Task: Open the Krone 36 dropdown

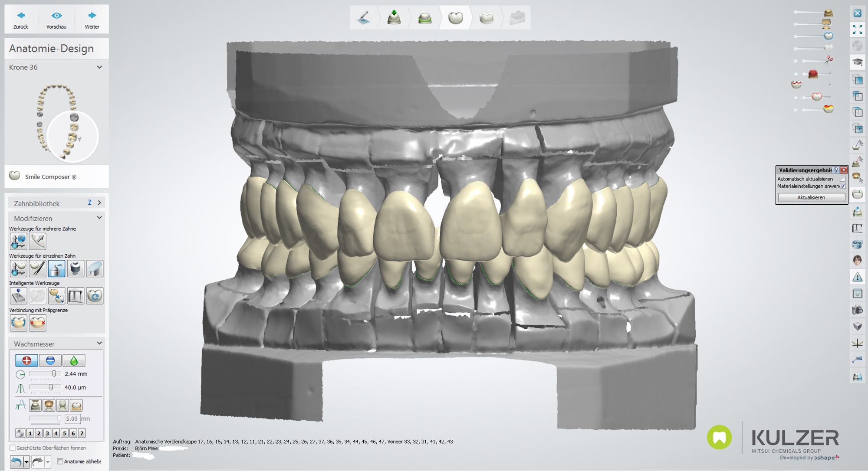Action: (99, 67)
